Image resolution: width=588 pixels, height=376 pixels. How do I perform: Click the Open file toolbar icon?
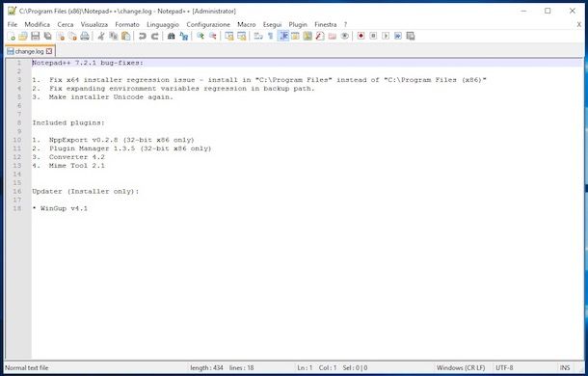23,36
